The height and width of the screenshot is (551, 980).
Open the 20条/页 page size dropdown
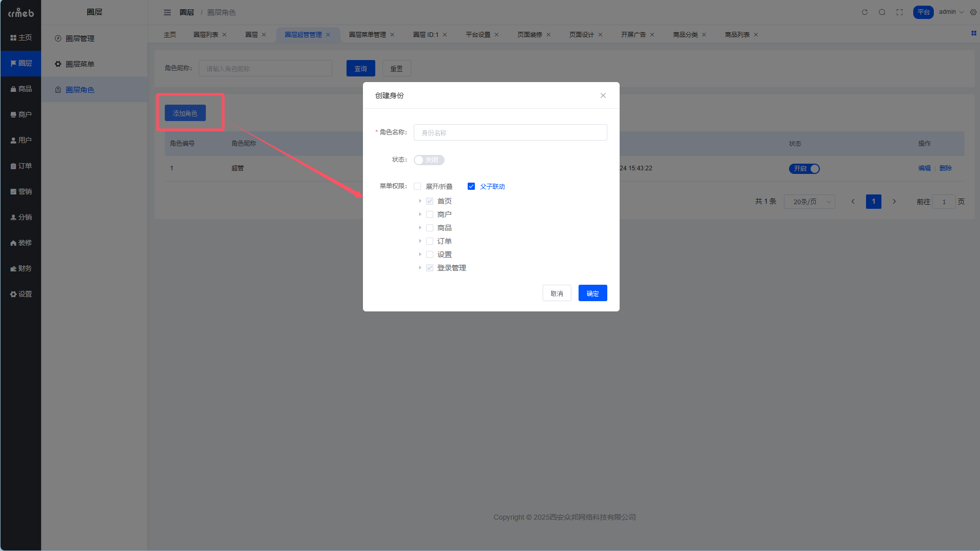tap(809, 202)
